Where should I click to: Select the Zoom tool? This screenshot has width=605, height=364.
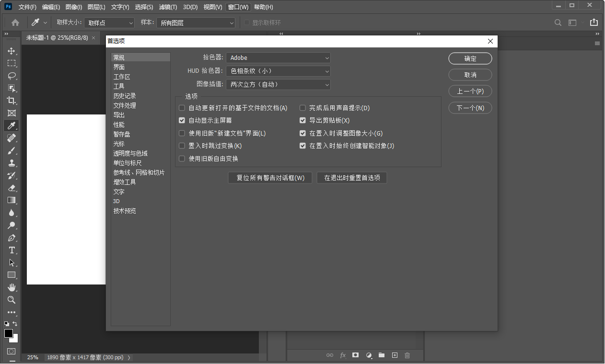[x=12, y=300]
